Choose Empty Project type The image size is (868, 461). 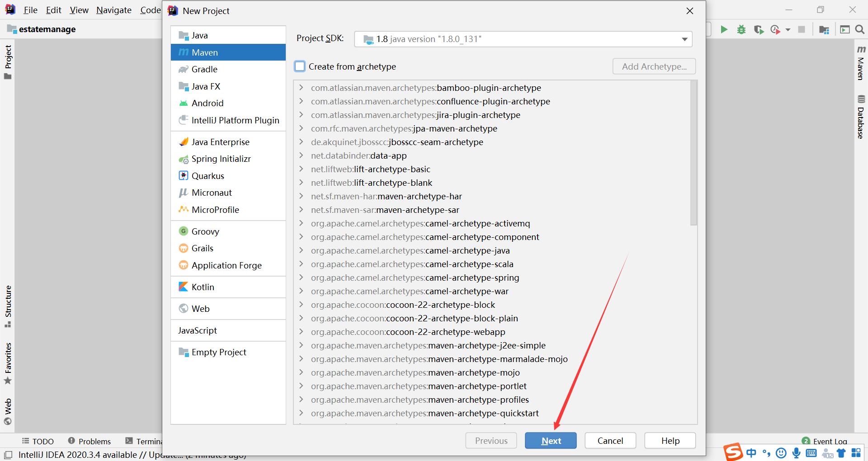tap(228, 352)
